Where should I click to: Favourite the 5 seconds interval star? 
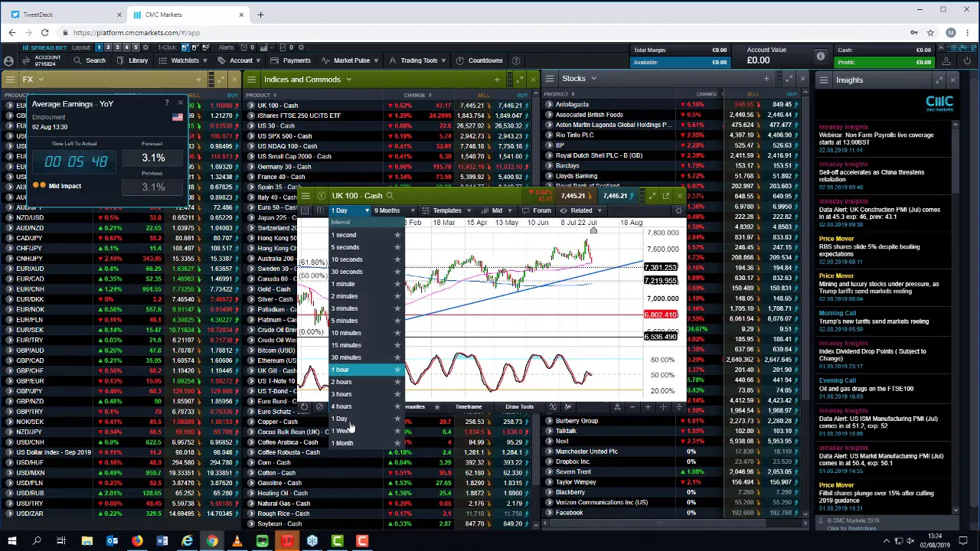tap(397, 247)
